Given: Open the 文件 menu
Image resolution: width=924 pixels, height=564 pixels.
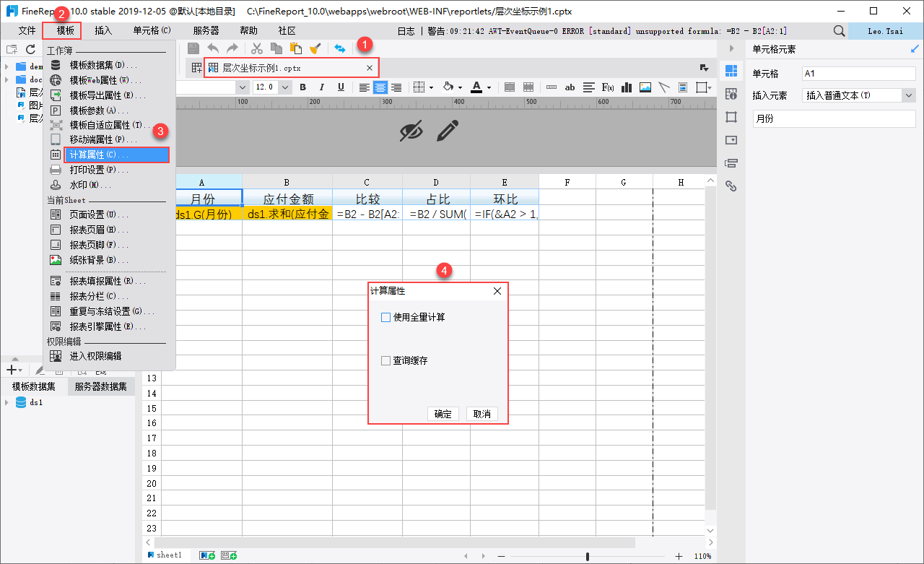Looking at the screenshot, I should pos(27,31).
